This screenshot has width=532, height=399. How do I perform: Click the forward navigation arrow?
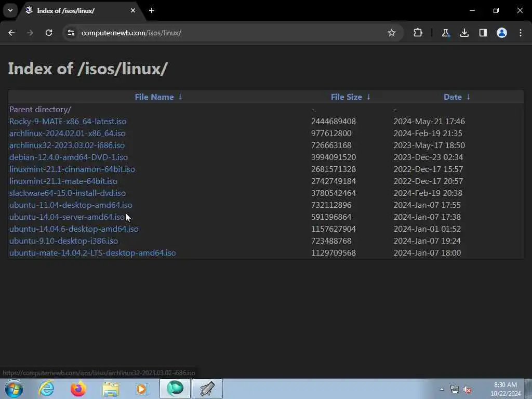coord(30,33)
